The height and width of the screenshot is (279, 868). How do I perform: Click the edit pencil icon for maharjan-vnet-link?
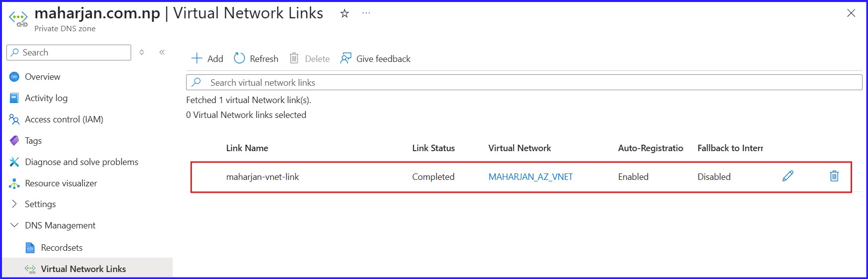pyautogui.click(x=788, y=176)
